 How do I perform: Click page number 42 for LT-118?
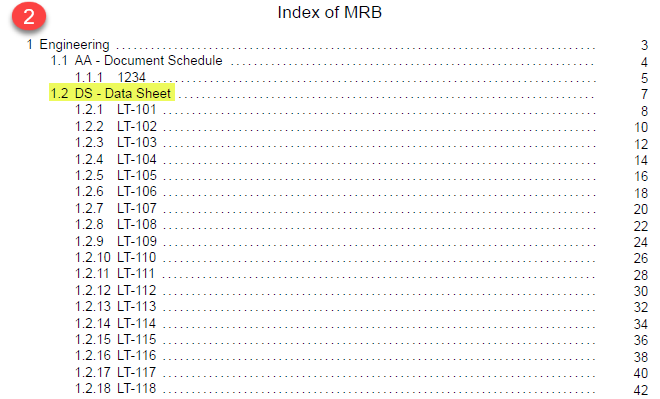[641, 390]
